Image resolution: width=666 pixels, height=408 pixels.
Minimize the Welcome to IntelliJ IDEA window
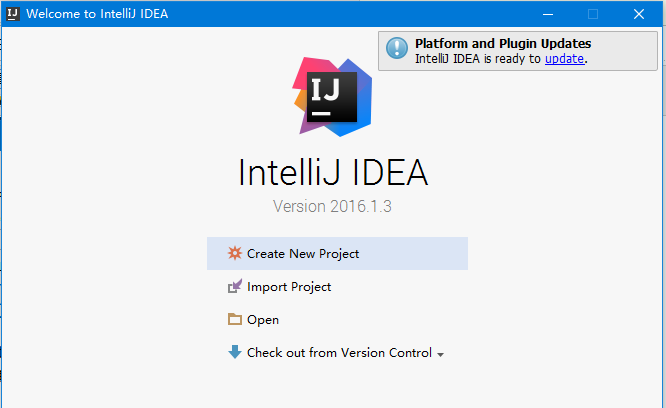click(548, 14)
